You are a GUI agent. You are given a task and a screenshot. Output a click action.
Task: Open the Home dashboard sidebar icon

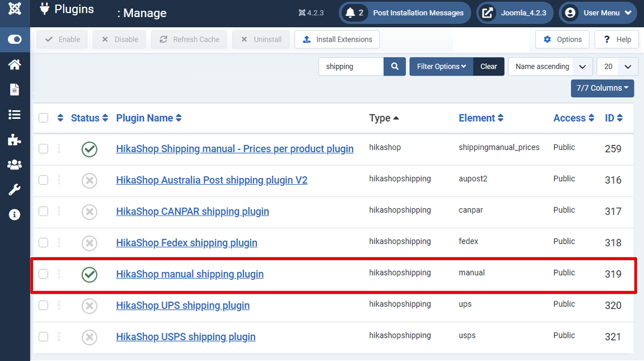pyautogui.click(x=15, y=64)
